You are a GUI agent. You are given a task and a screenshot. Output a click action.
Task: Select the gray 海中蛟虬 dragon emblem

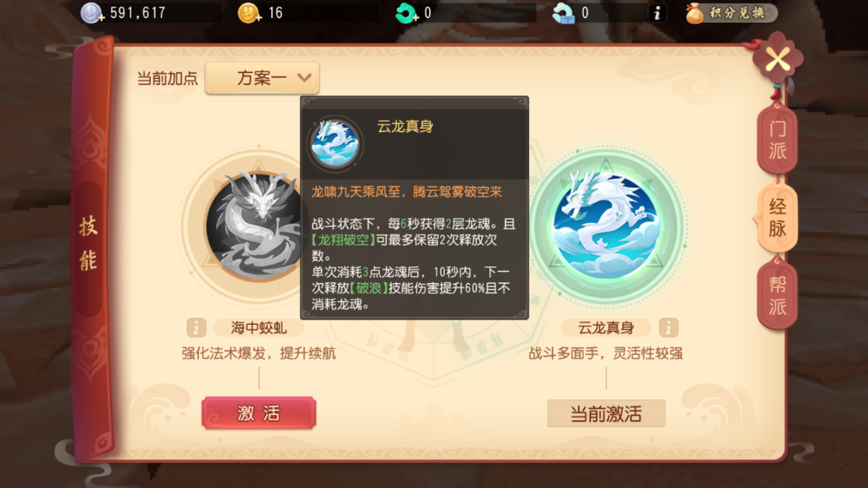[x=258, y=225]
